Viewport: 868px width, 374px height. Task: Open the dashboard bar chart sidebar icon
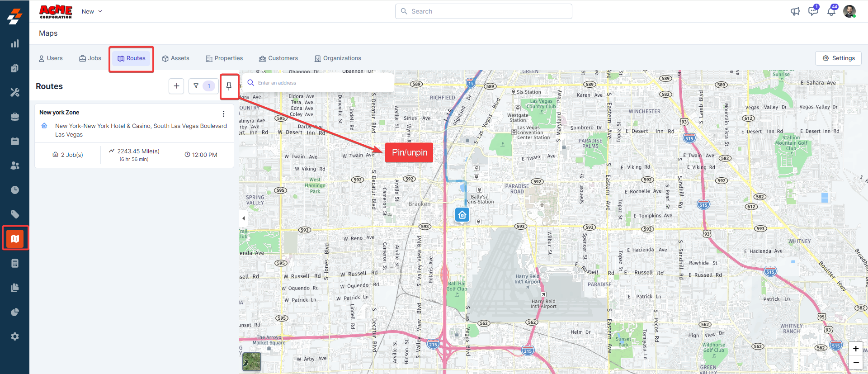(15, 44)
